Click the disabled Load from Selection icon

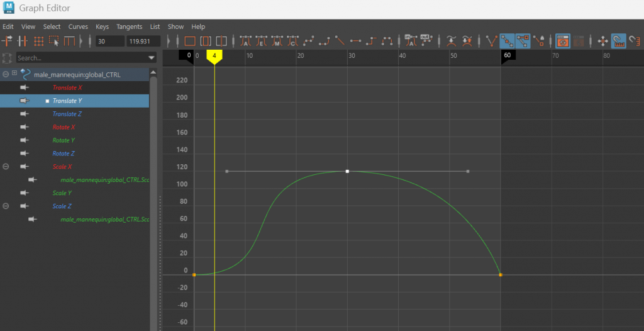click(x=579, y=41)
